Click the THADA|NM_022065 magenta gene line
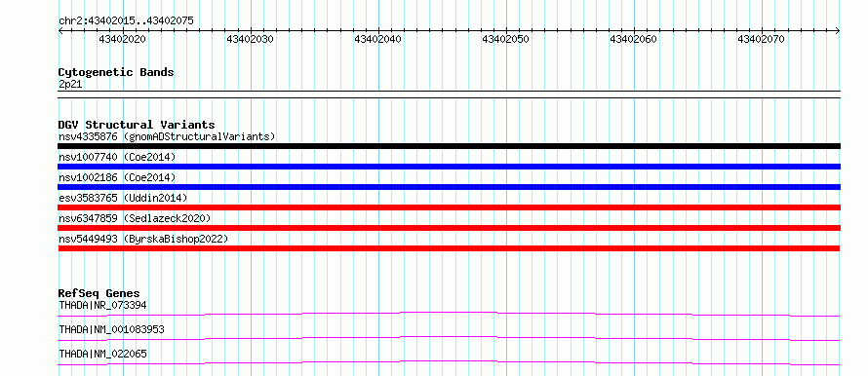Viewport: 868px width, 376px height. 449,362
